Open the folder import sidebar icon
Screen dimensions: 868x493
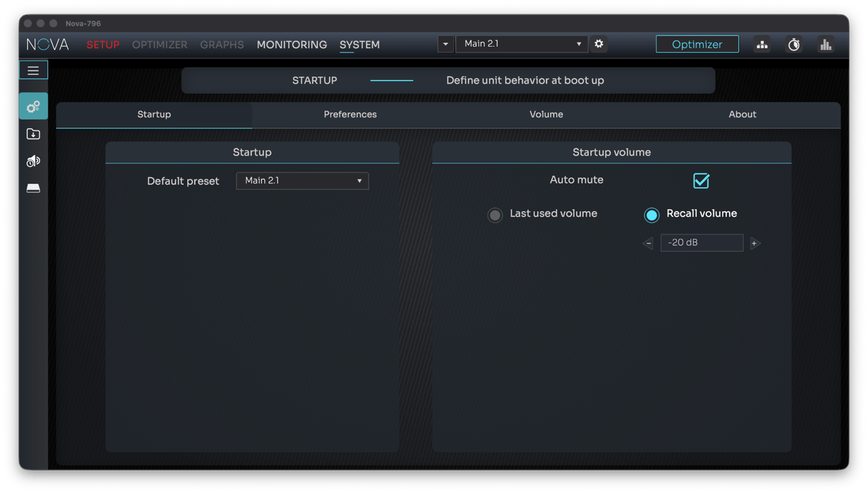point(33,134)
